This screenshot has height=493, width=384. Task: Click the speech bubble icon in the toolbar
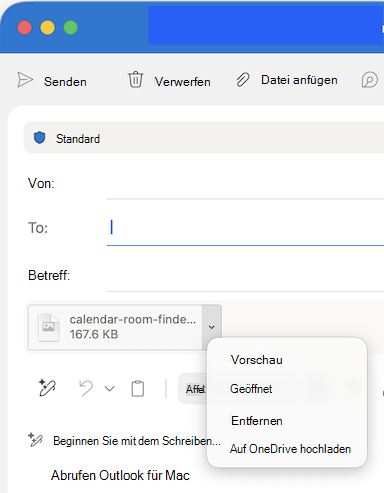[x=370, y=80]
